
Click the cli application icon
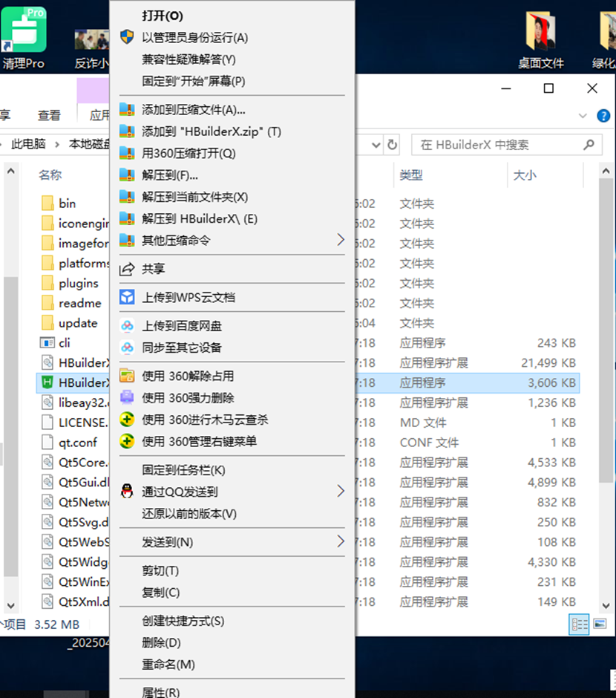pyautogui.click(x=47, y=343)
